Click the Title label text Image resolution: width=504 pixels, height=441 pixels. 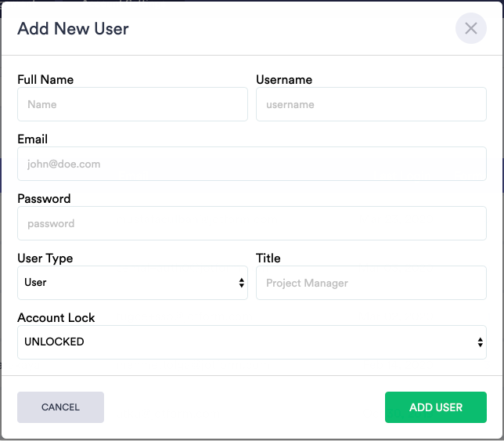tap(268, 258)
